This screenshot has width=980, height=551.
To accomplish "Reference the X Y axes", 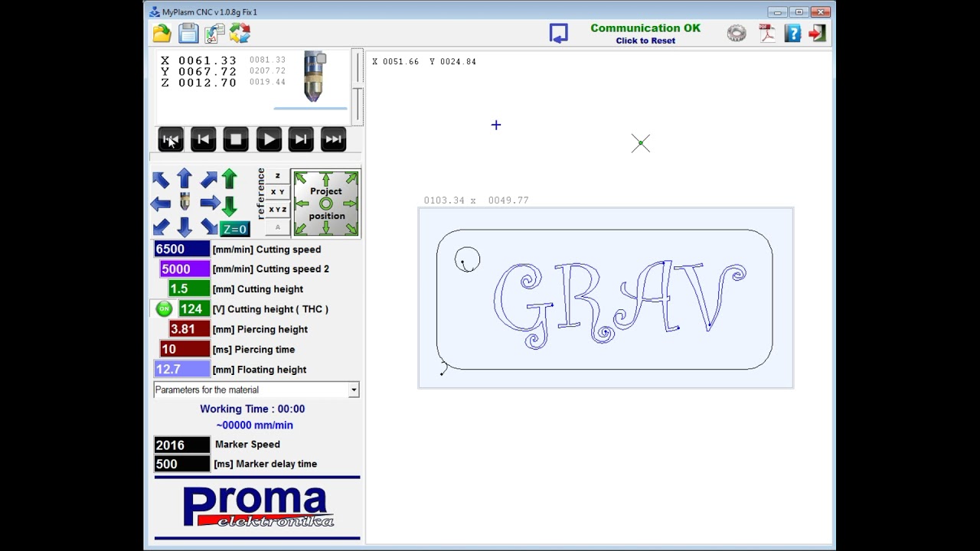I will [x=277, y=192].
